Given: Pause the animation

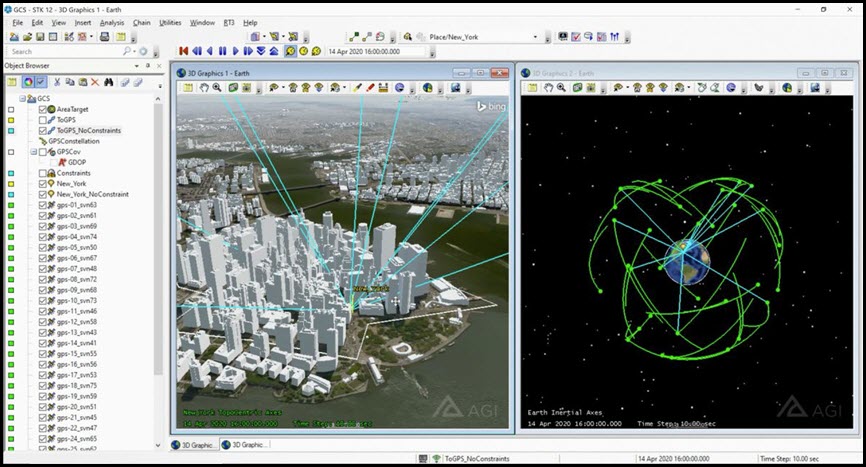Looking at the screenshot, I should coord(223,51).
